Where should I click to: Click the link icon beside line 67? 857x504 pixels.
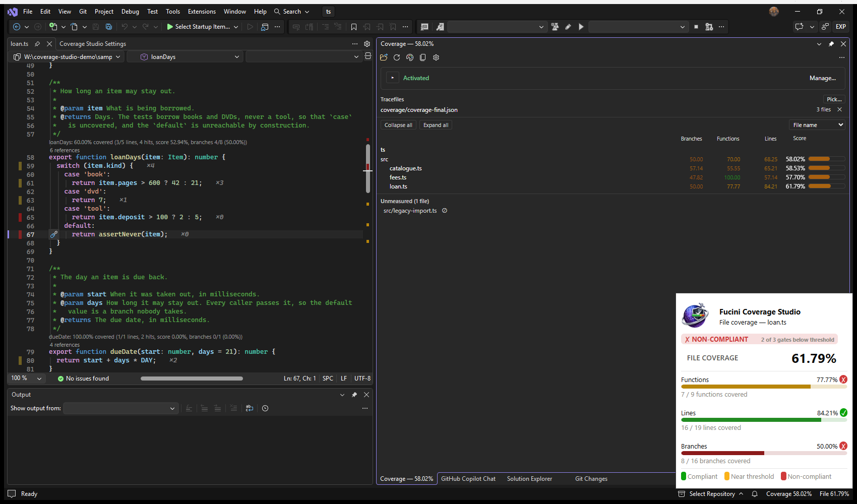[54, 234]
